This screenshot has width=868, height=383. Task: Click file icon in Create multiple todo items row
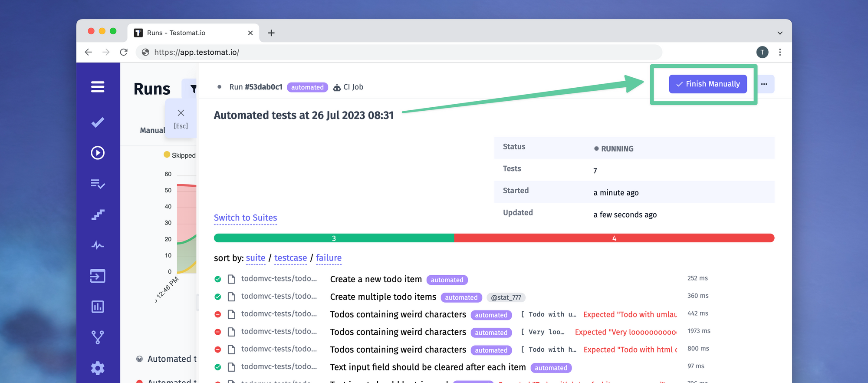coord(232,297)
